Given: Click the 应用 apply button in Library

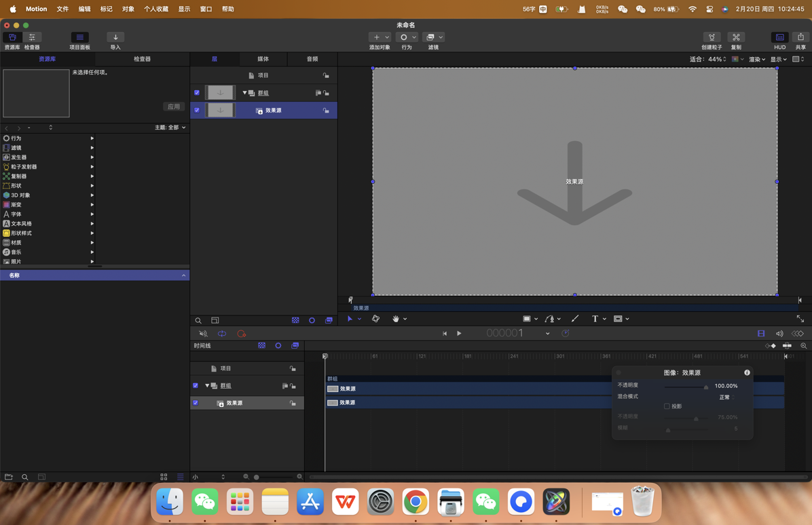Looking at the screenshot, I should (174, 106).
